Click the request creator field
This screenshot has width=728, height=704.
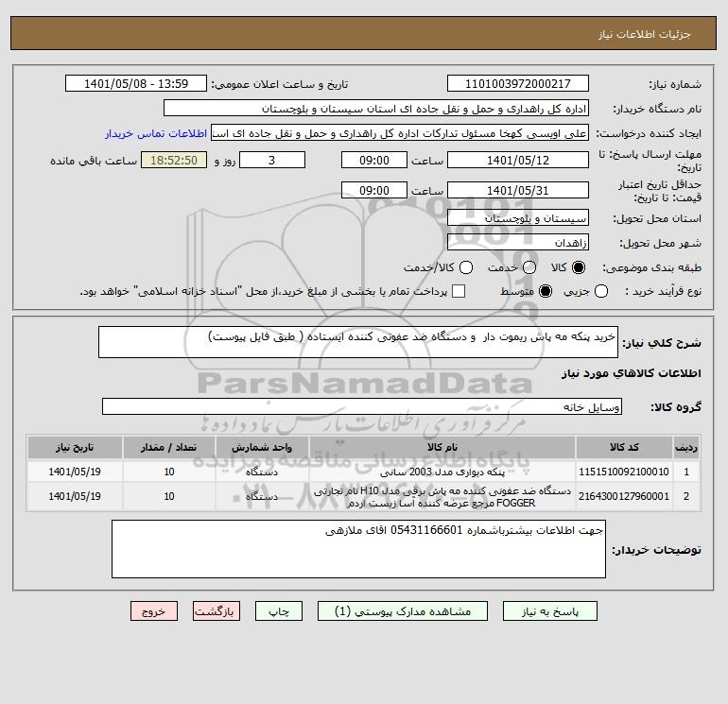(400, 133)
